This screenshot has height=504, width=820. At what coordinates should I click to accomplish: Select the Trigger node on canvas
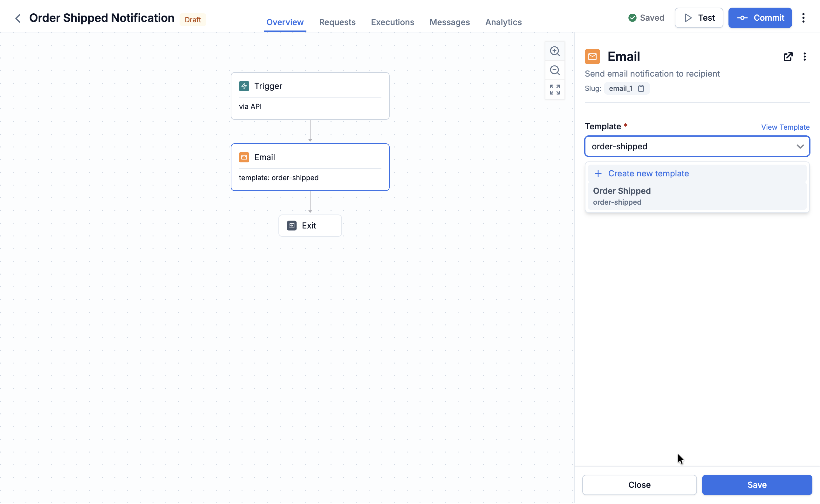(x=310, y=96)
